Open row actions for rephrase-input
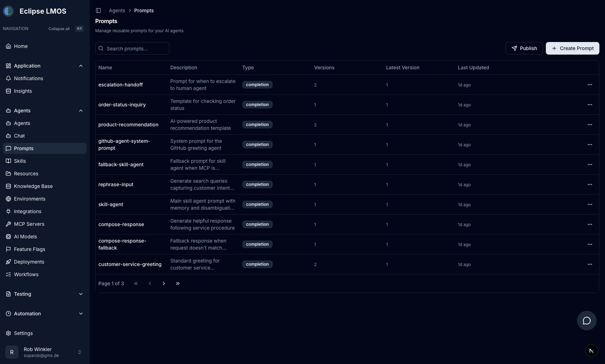 click(590, 184)
